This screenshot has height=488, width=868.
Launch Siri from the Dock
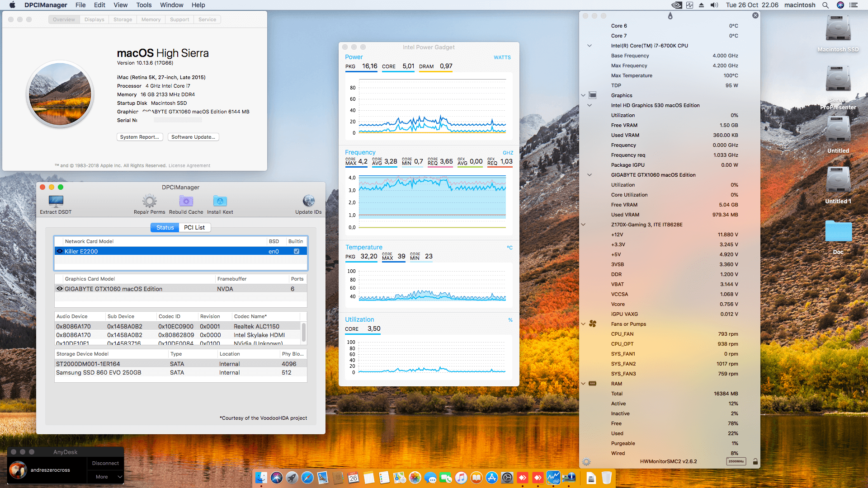coord(277,478)
